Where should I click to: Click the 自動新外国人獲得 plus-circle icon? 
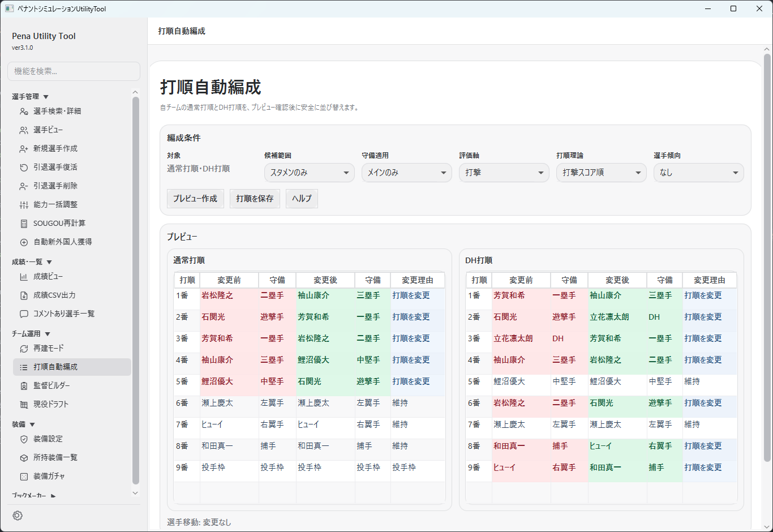(24, 242)
